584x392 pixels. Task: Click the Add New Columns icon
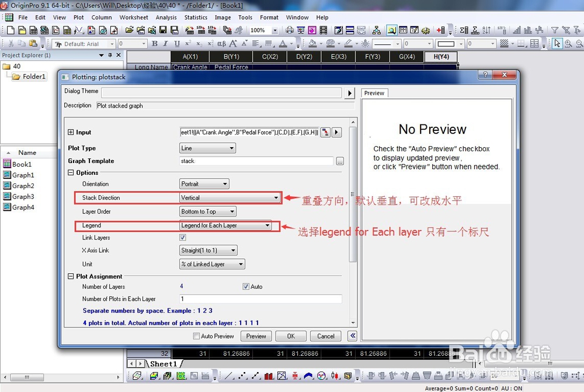coord(440,30)
